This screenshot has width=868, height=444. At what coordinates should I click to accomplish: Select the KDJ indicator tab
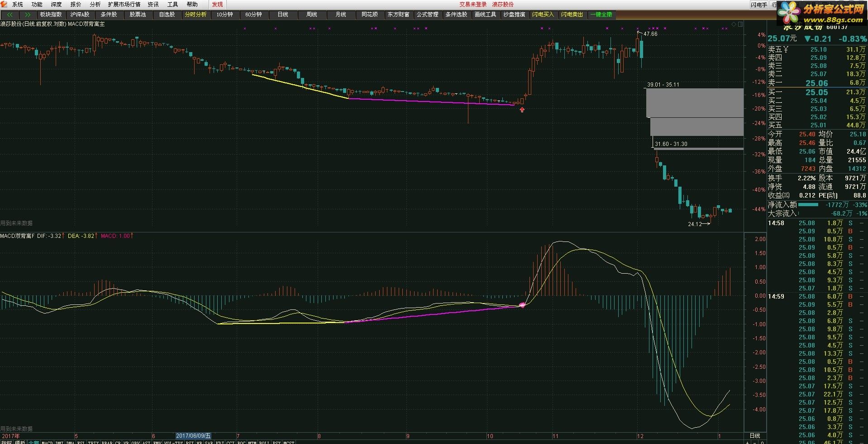219,442
